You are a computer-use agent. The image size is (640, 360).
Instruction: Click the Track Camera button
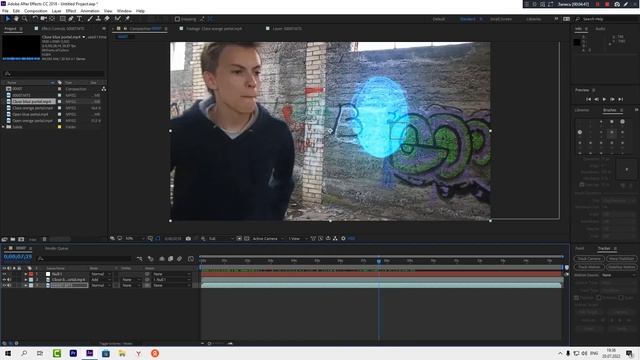pyautogui.click(x=589, y=259)
